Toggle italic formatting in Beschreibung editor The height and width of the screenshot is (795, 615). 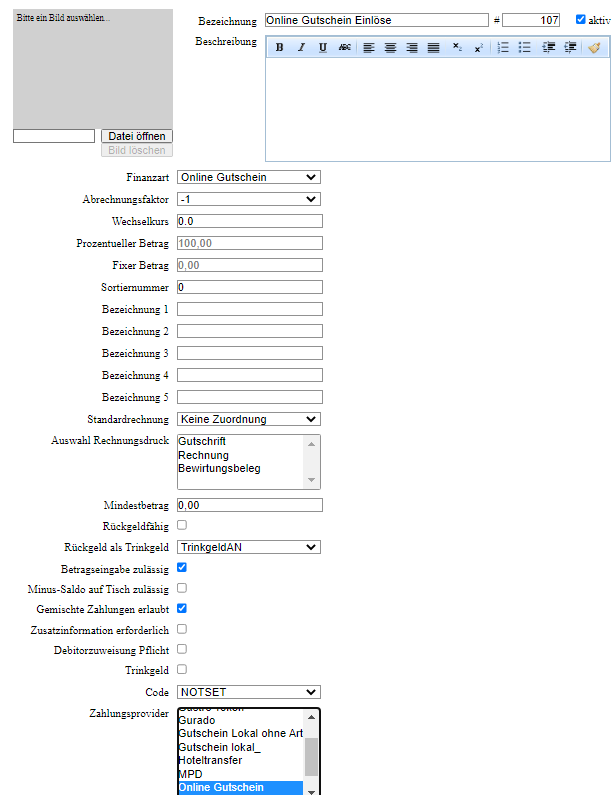pos(301,47)
